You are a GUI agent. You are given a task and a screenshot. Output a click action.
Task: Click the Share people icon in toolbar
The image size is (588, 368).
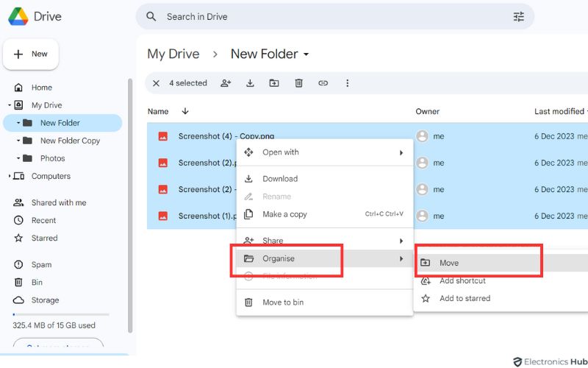click(226, 83)
